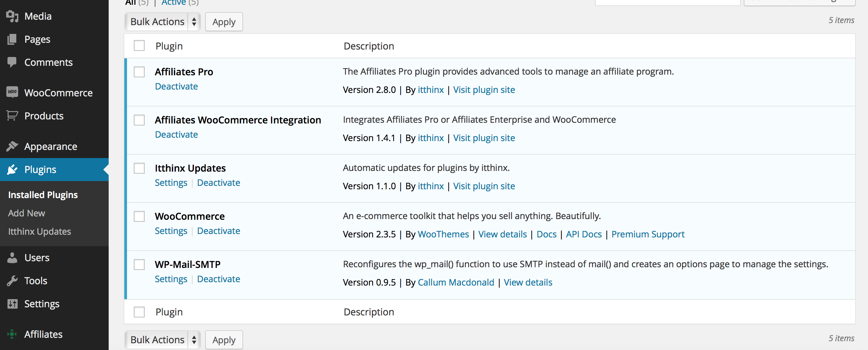868x350 pixels.
Task: Tick the select-all checkbox in table footer
Action: (x=139, y=312)
